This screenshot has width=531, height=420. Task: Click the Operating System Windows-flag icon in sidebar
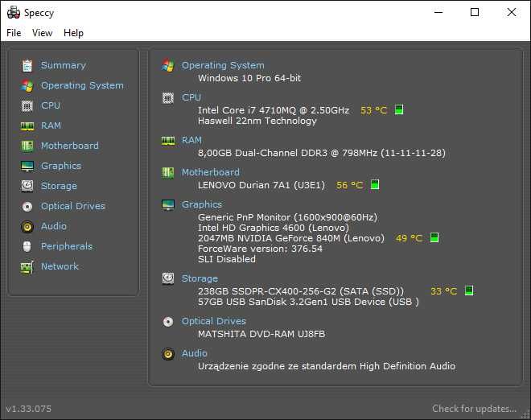point(27,86)
